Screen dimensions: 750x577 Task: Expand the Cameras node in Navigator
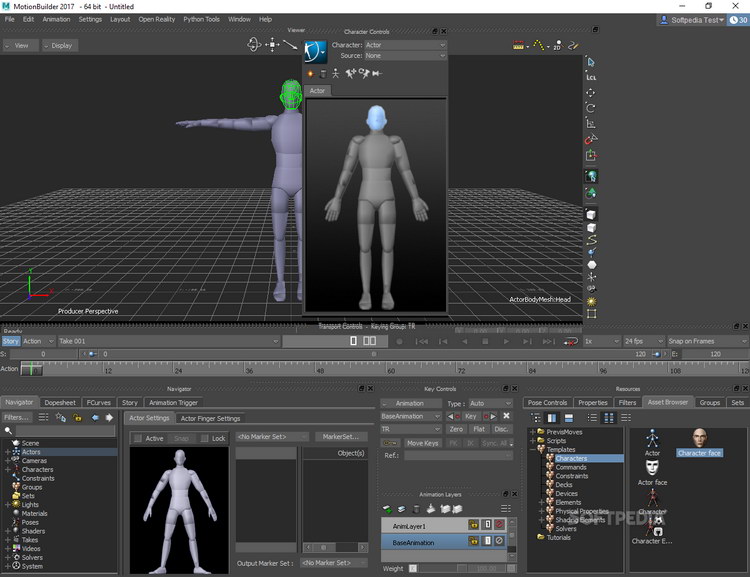tap(7, 461)
